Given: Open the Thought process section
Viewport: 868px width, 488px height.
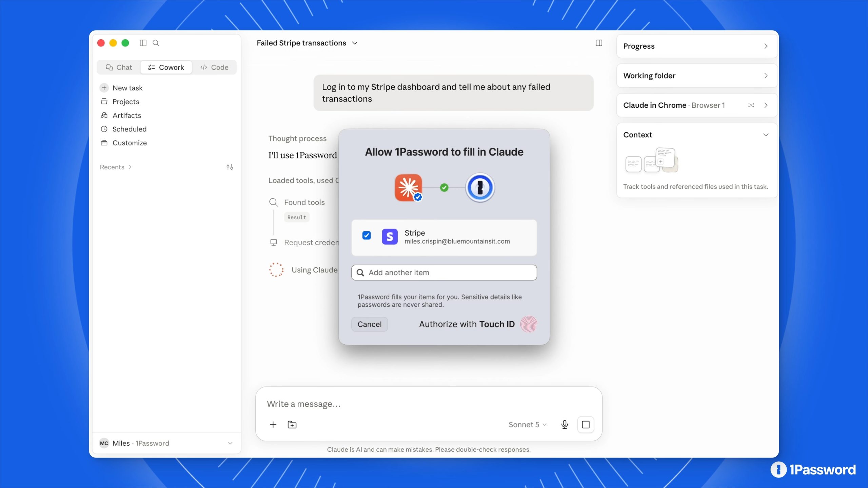Looking at the screenshot, I should (297, 139).
